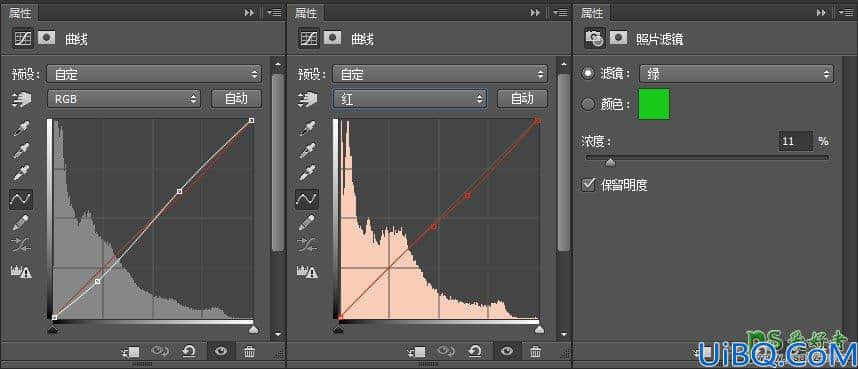Choose pencil draw curve tool in red curves panel
858x369 pixels.
coord(307,222)
